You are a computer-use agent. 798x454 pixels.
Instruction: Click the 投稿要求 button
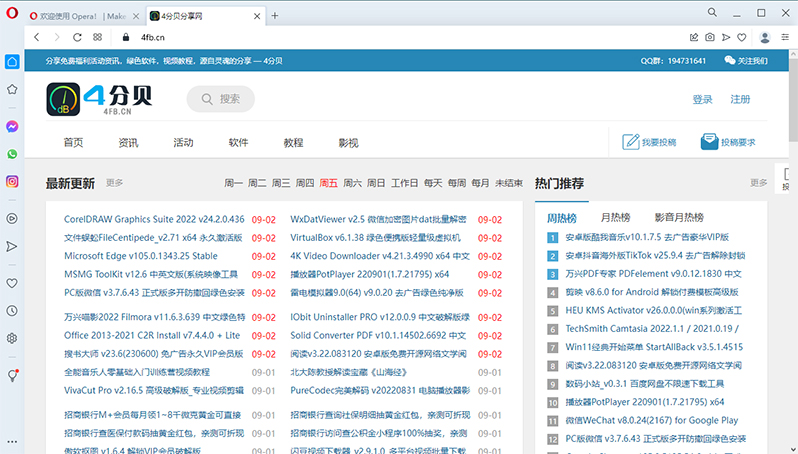[728, 142]
